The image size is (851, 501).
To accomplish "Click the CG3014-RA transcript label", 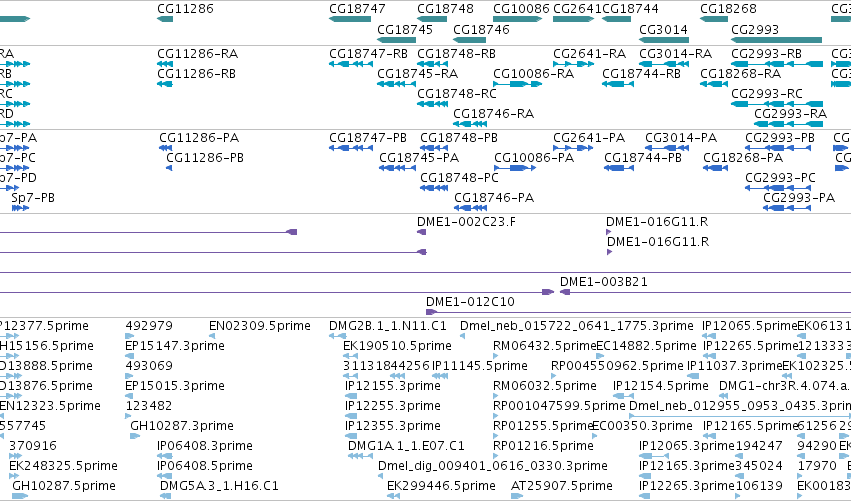I will pos(676,54).
